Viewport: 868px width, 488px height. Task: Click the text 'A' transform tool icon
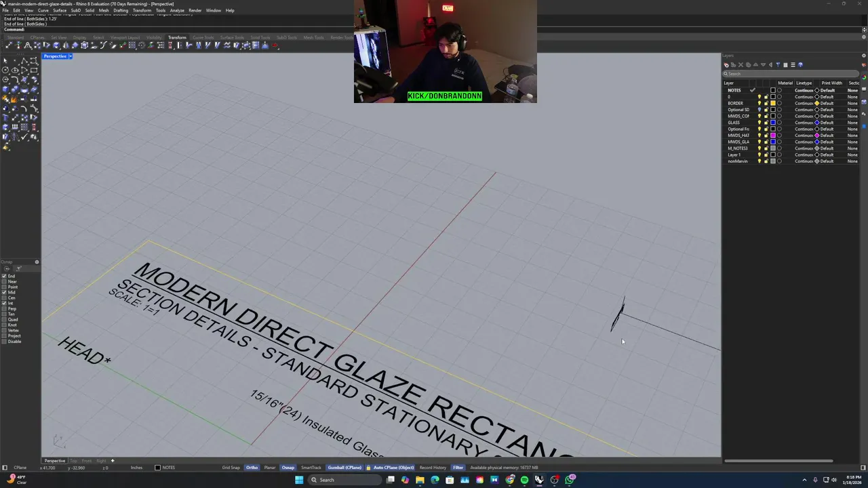coord(27,45)
